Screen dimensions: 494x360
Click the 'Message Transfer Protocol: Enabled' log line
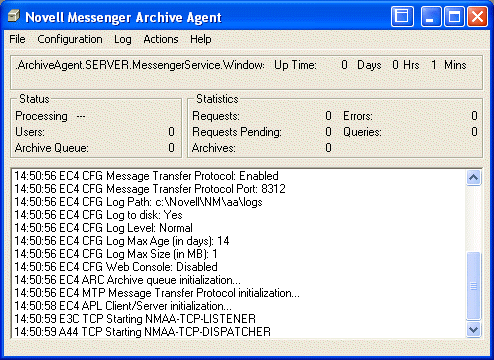pyautogui.click(x=146, y=176)
